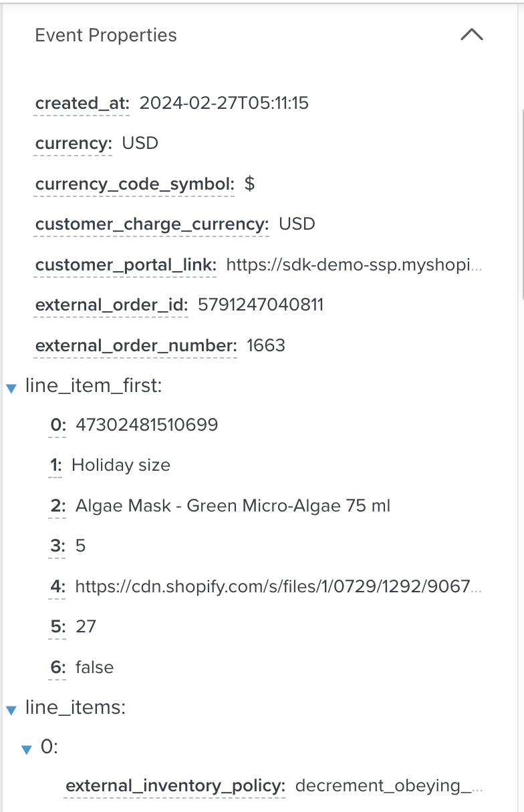The image size is (524, 812).
Task: Click the customer_charge_currency property label
Action: pos(152,224)
